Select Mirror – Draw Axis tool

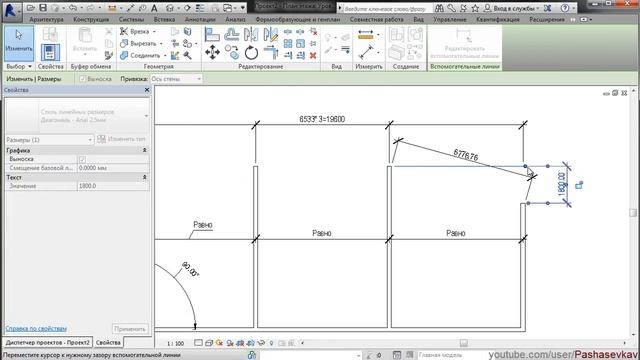pyautogui.click(x=270, y=35)
